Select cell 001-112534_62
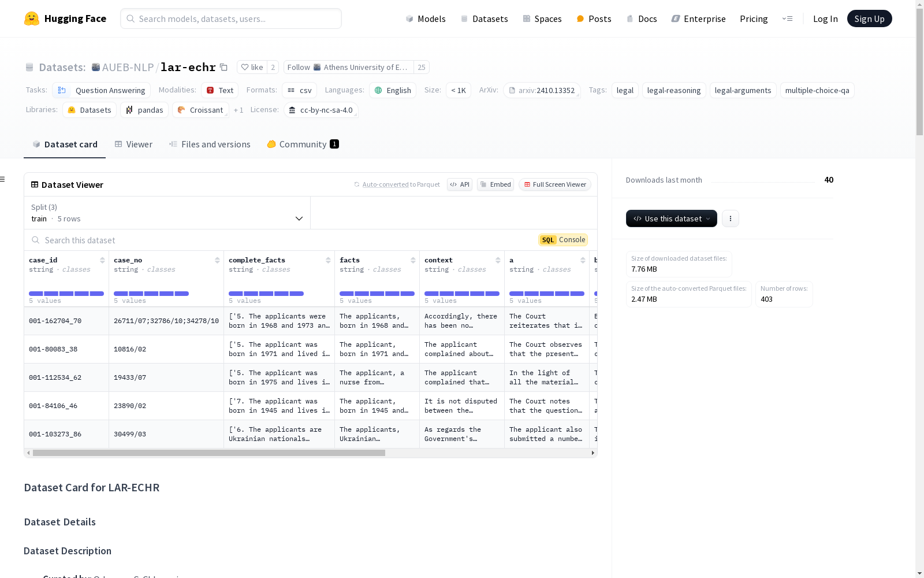 point(66,377)
